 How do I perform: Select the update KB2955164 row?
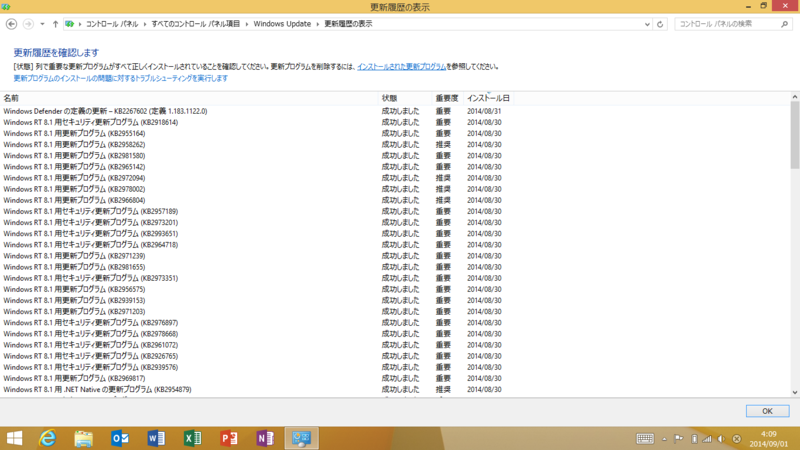255,134
